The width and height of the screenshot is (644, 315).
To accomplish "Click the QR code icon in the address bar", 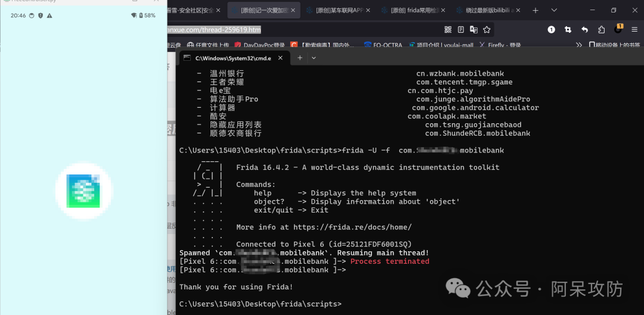I will (448, 30).
